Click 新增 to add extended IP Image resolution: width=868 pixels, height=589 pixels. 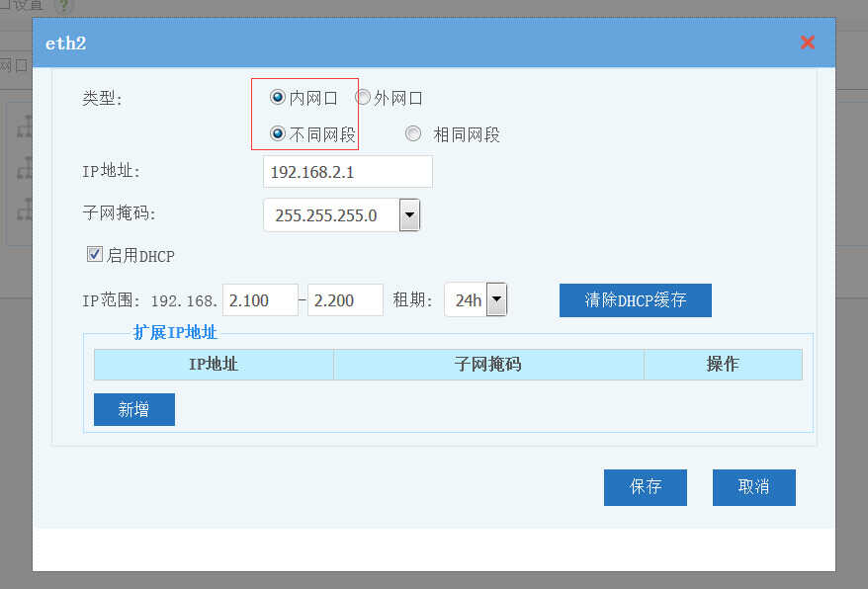(134, 409)
